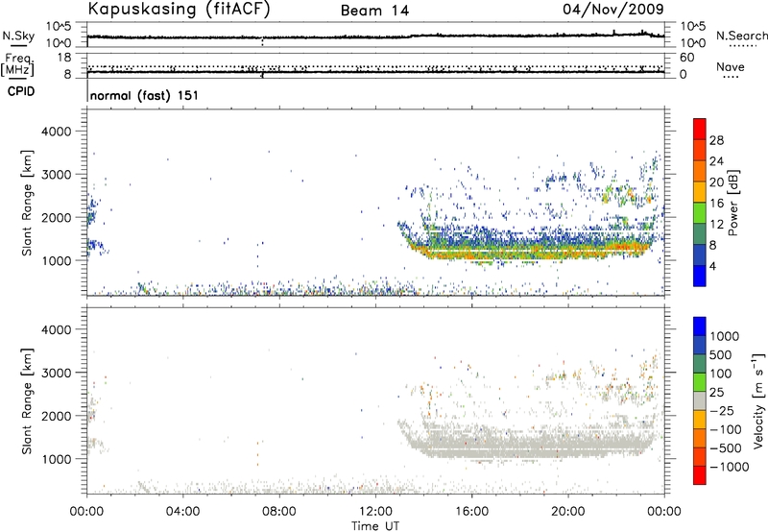Image resolution: width=768 pixels, height=532 pixels.
Task: Select the Freq. [MHz] axis label
Action: click(17, 64)
